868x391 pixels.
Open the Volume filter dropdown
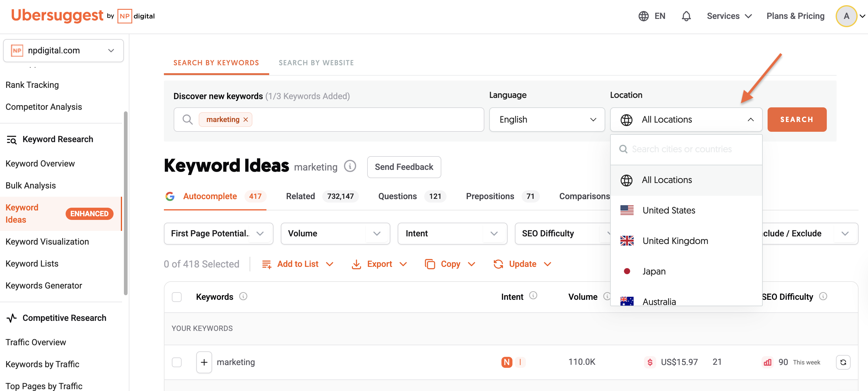click(335, 234)
